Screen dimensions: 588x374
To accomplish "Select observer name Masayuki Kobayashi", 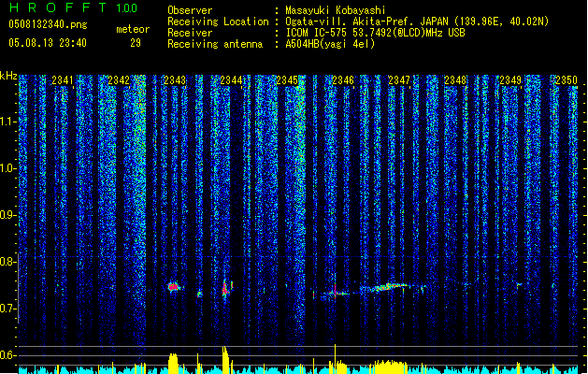I will (x=336, y=10).
